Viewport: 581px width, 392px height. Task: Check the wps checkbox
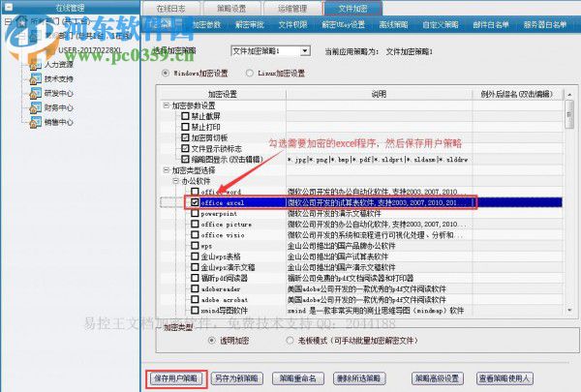(195, 245)
